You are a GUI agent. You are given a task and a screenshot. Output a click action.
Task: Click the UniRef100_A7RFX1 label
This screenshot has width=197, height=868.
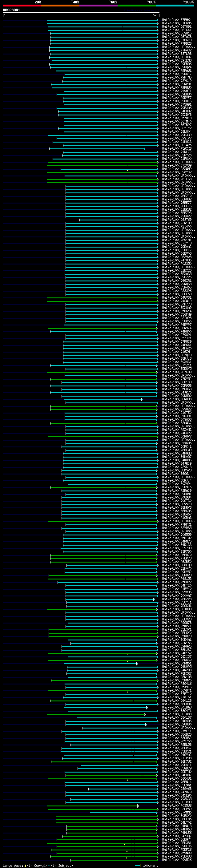[176, 524]
